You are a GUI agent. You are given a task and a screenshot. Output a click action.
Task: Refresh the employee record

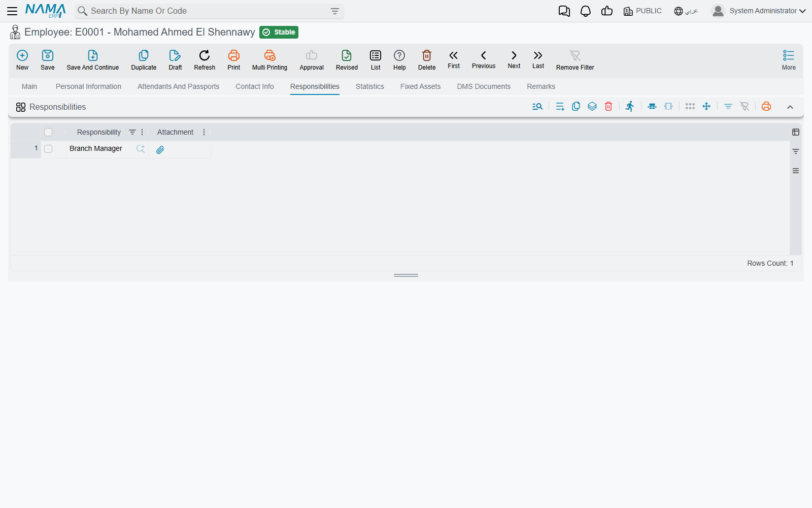[x=205, y=60]
